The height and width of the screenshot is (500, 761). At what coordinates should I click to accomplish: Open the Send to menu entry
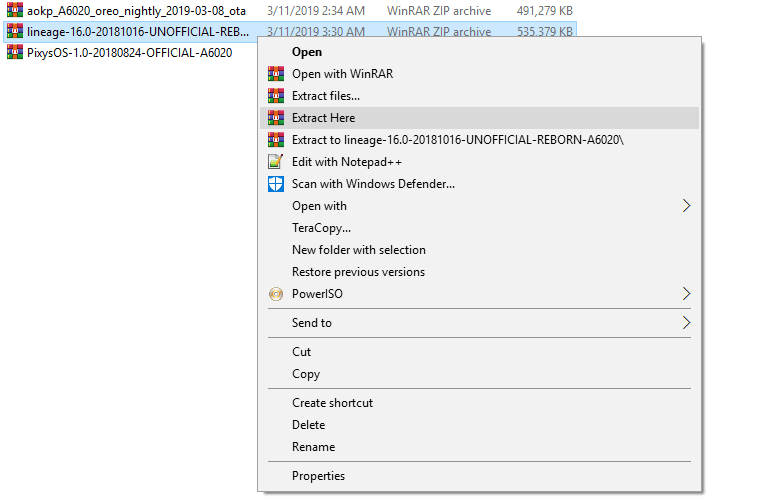click(480, 323)
